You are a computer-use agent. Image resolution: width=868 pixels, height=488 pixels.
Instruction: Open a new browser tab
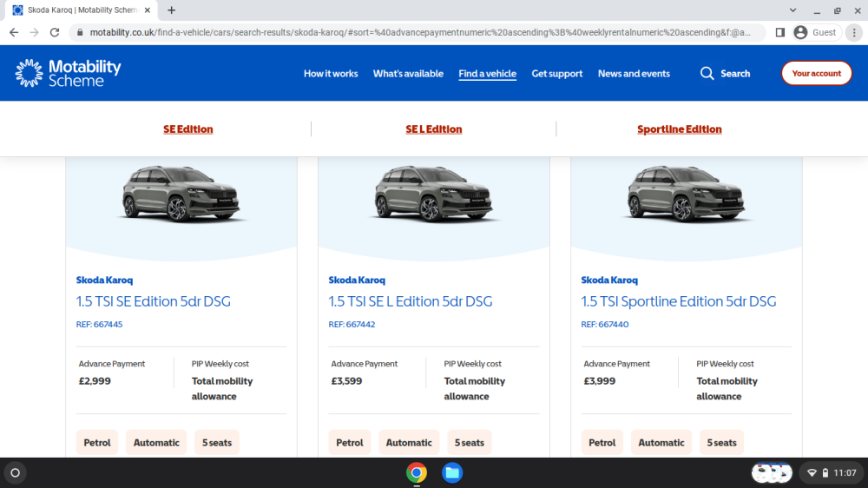coord(172,10)
